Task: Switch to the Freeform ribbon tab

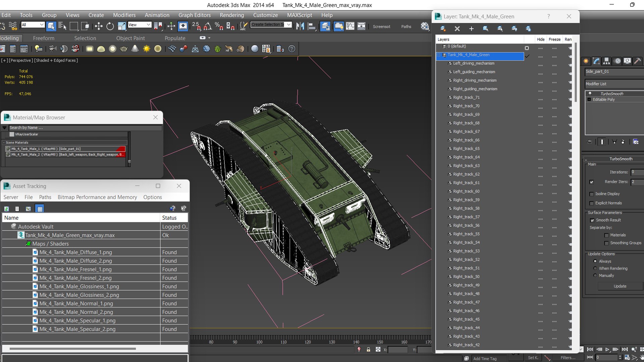Action: 44,38
